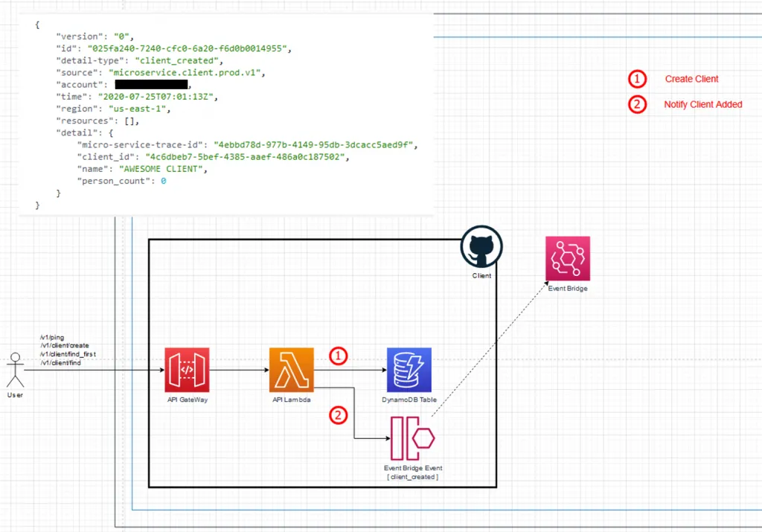
Task: Click the pink Event Bridge service icon
Action: tap(567, 258)
